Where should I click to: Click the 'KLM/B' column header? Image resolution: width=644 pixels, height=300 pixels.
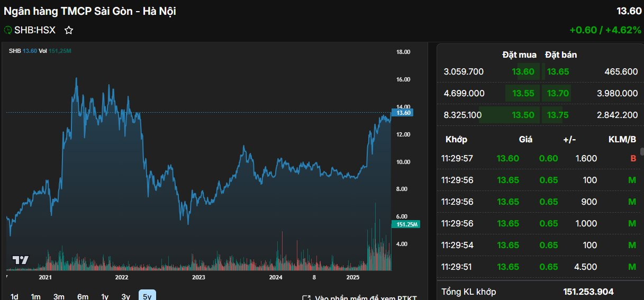click(622, 139)
